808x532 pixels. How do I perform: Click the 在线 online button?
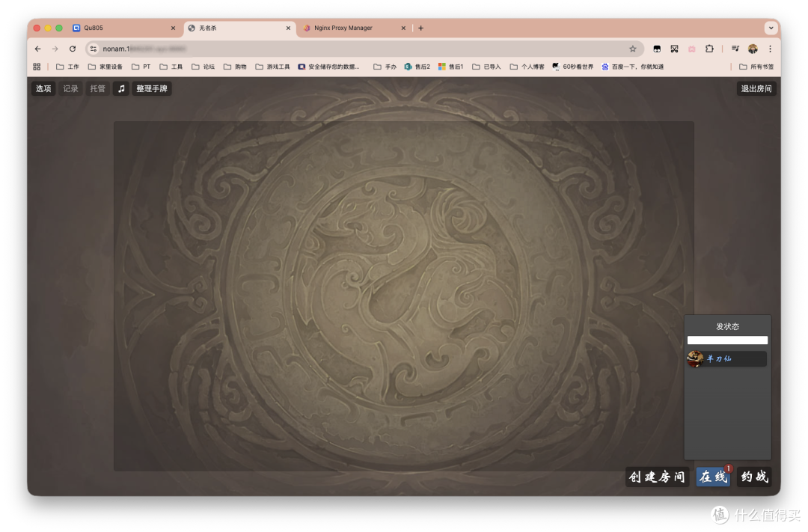[x=713, y=477]
